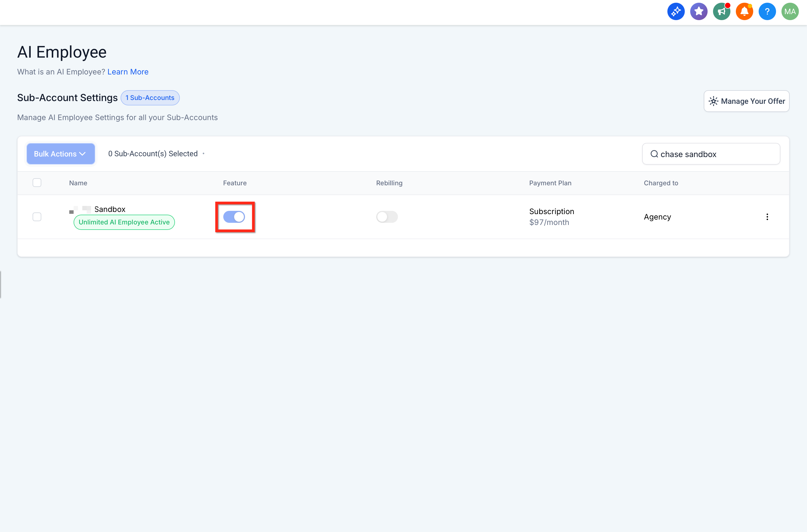This screenshot has height=532, width=807.
Task: Focus the chase sandbox search field
Action: 711,154
